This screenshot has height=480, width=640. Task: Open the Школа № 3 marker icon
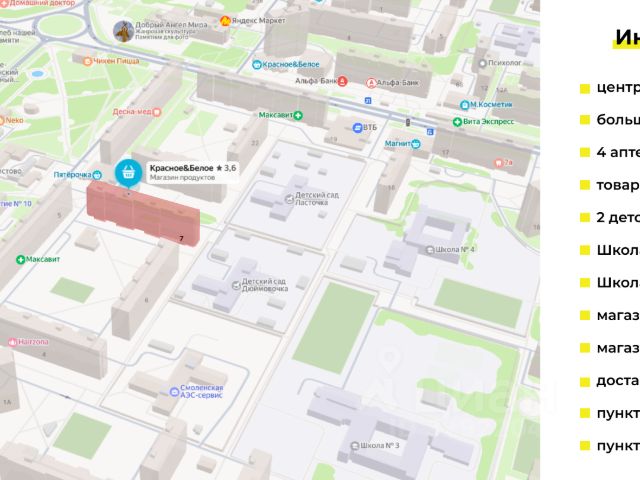(x=355, y=446)
